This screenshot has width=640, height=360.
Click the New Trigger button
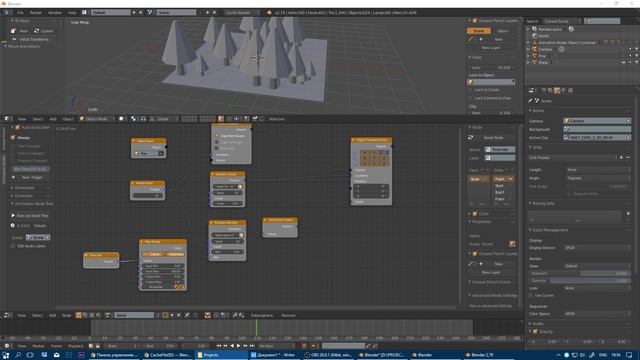[30, 178]
